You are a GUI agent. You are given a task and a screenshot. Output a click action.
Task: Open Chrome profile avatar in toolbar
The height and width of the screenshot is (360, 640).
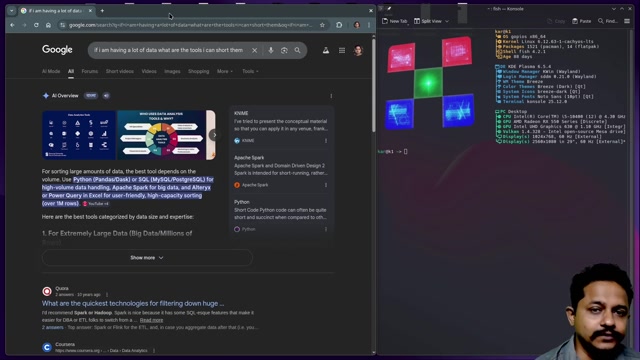click(x=357, y=25)
